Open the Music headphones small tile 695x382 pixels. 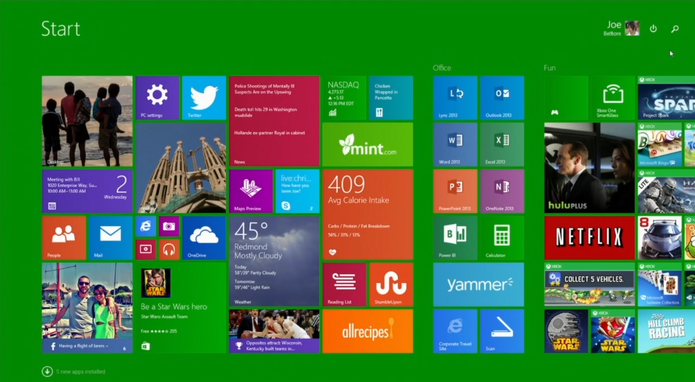169,249
